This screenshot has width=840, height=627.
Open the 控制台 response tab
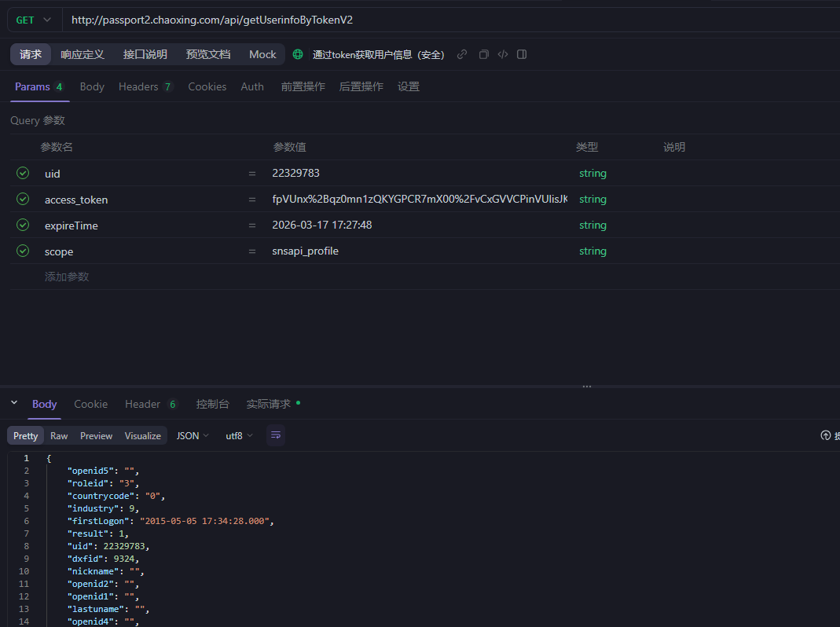[212, 404]
